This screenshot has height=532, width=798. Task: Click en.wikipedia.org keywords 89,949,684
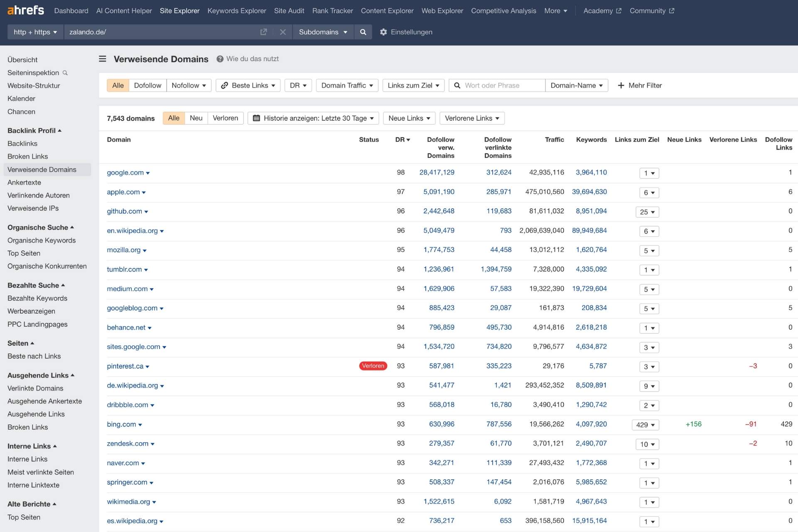589,230
